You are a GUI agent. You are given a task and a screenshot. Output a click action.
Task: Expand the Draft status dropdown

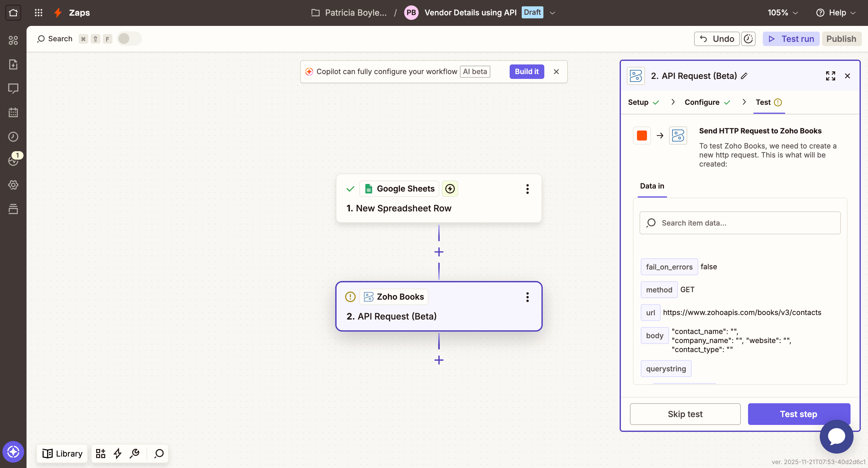point(552,12)
